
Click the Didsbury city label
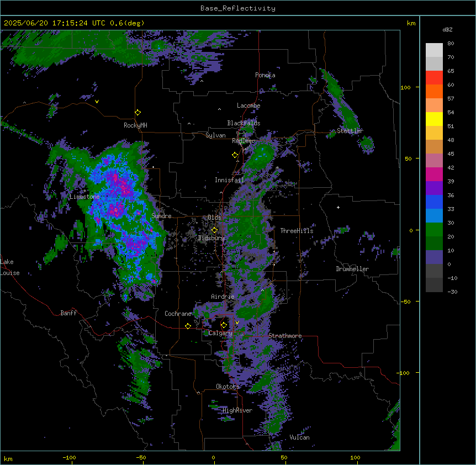211,238
